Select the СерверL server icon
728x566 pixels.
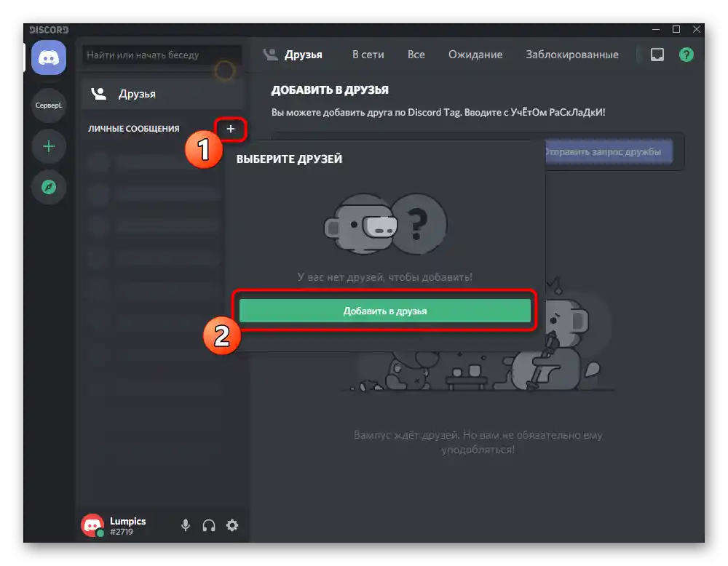point(48,105)
